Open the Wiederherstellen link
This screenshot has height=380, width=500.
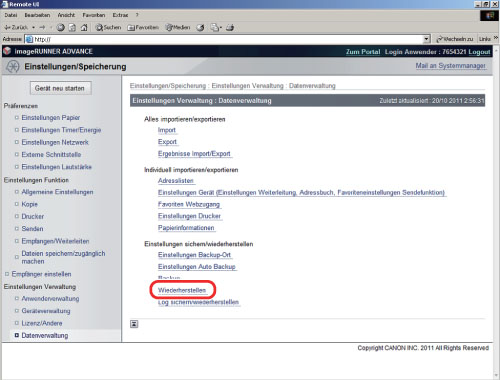tap(182, 290)
